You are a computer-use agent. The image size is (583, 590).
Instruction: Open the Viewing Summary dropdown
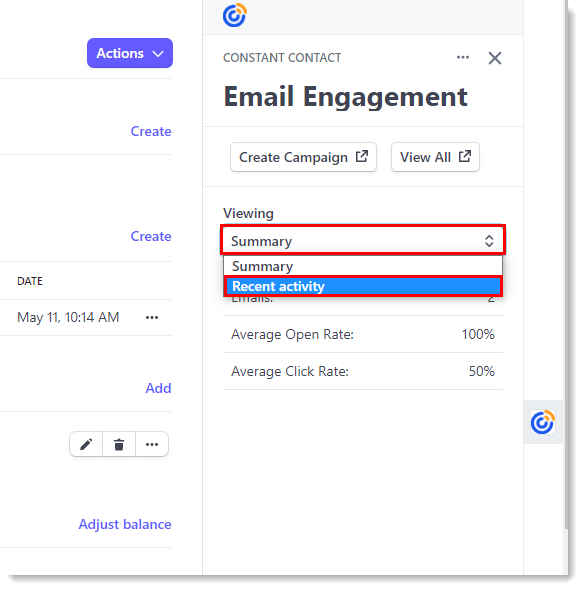coord(363,240)
